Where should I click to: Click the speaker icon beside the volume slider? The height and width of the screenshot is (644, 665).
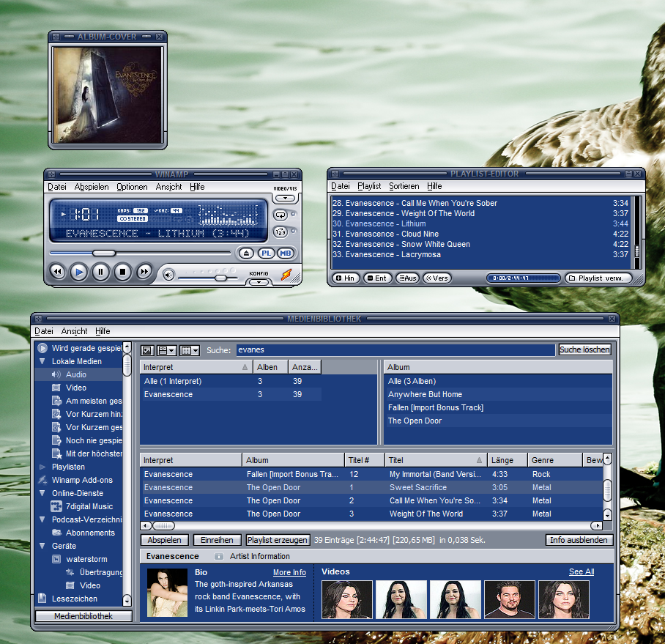point(167,275)
